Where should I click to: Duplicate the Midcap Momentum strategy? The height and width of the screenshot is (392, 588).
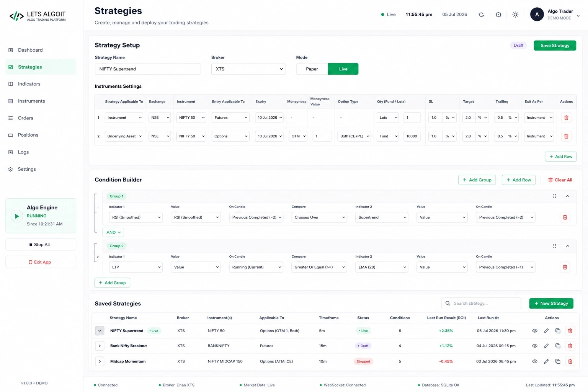click(558, 361)
